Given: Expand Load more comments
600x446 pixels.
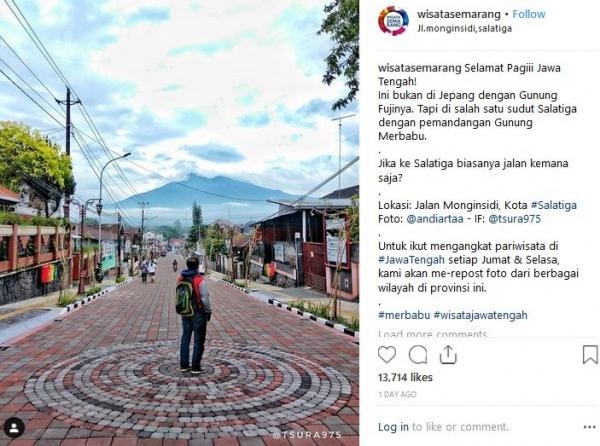Looking at the screenshot, I should (x=432, y=334).
